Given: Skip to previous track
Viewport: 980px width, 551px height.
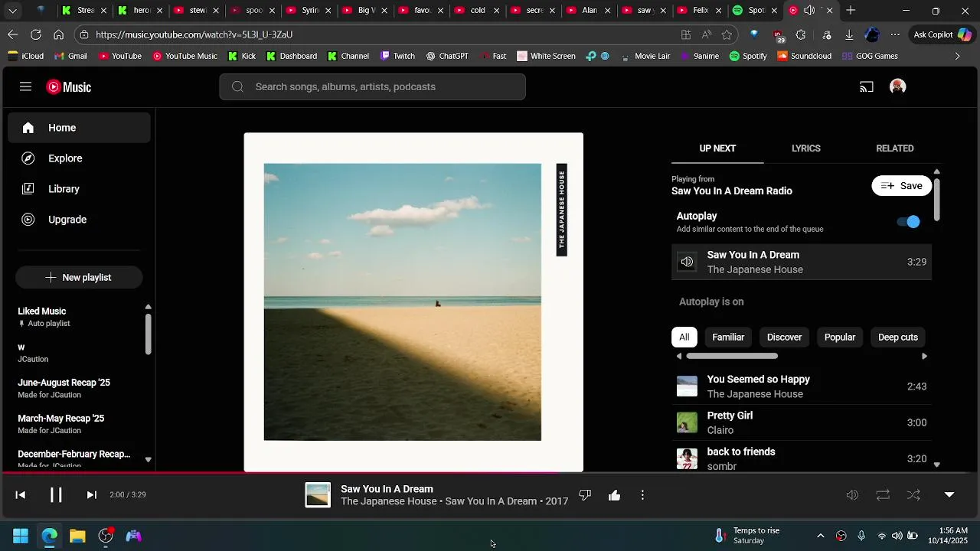Looking at the screenshot, I should pos(21,495).
